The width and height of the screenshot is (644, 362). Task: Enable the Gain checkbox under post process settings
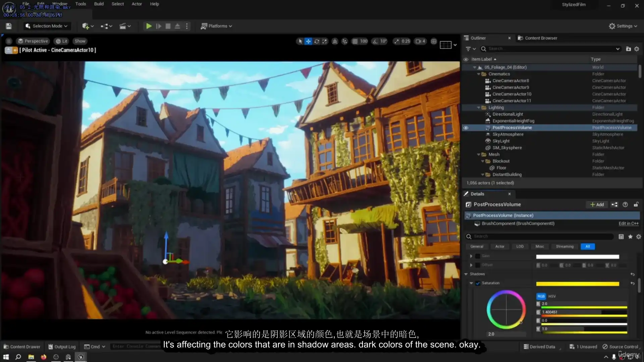(478, 256)
